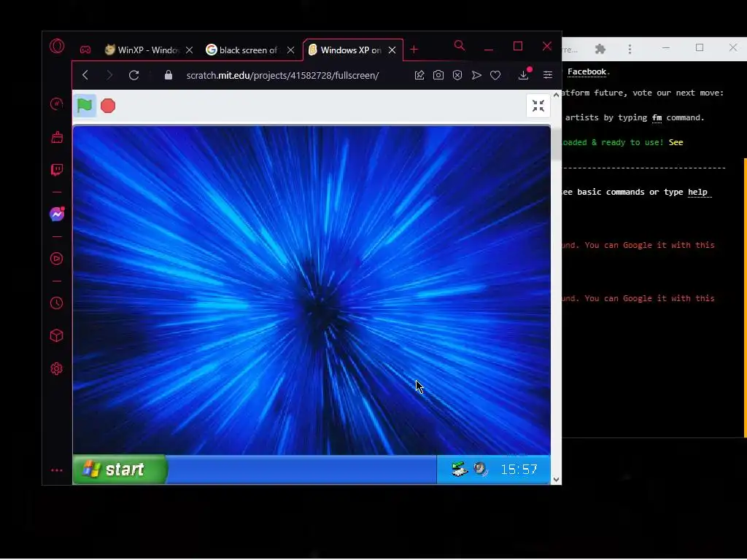Open GX Cleaner in sidebar
747x560 pixels.
click(x=57, y=137)
